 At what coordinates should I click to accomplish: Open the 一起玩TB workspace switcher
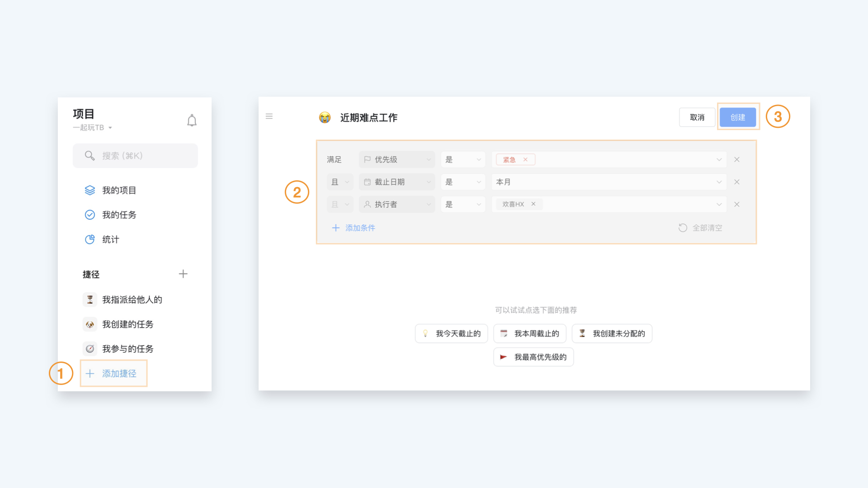click(93, 128)
